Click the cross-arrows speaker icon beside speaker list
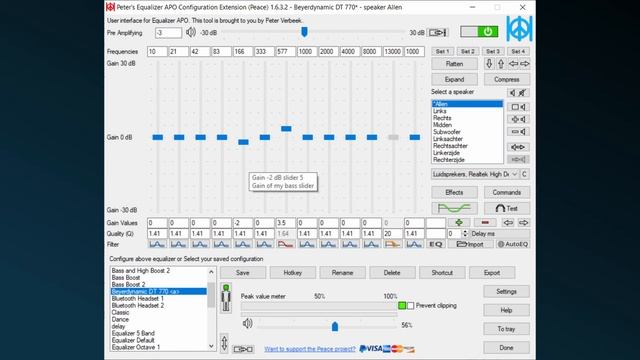The image size is (640, 360). click(518, 119)
